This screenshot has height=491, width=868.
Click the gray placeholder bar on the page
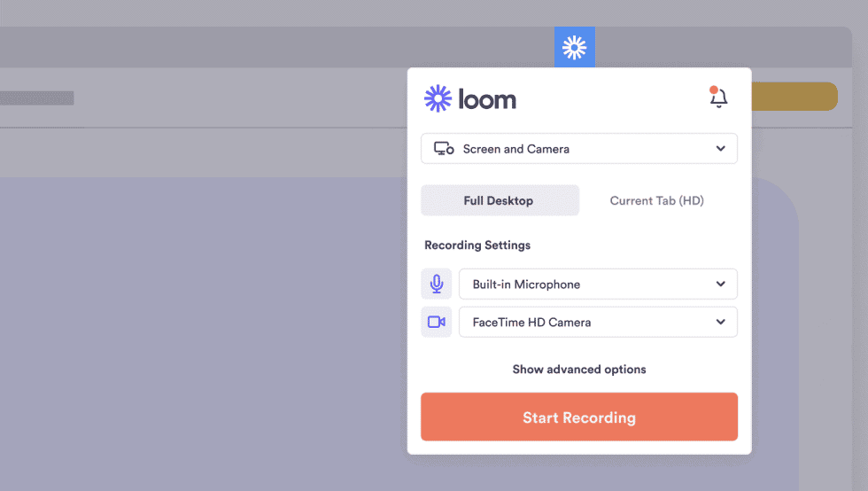(x=36, y=97)
